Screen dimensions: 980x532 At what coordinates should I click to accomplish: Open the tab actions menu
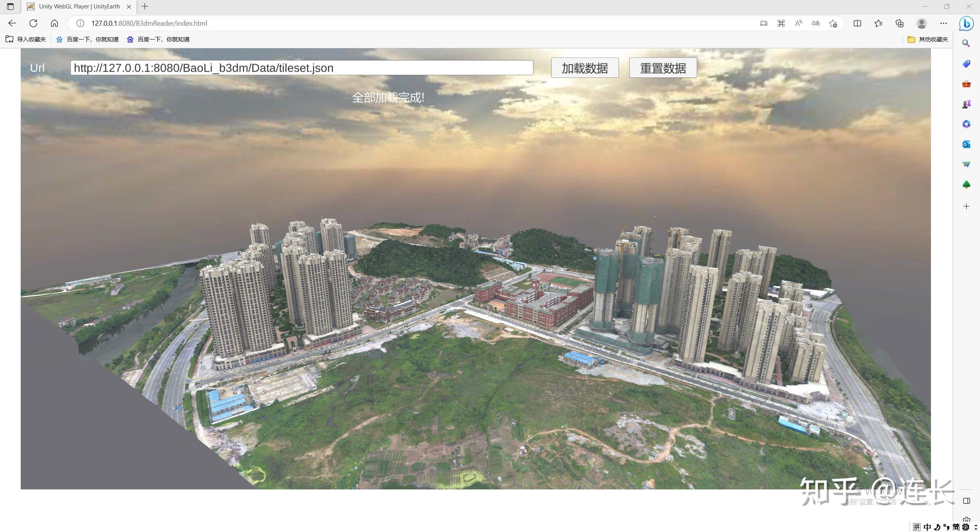(10, 6)
